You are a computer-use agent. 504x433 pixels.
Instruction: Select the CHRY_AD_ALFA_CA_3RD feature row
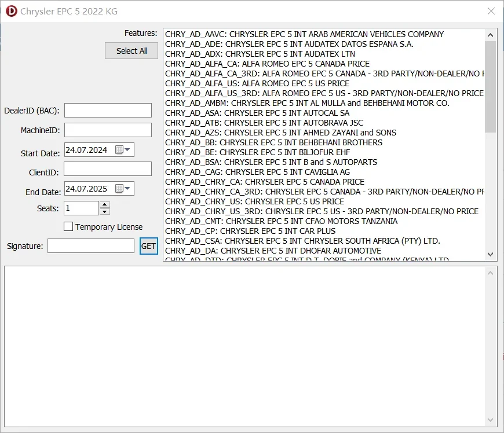coord(324,74)
